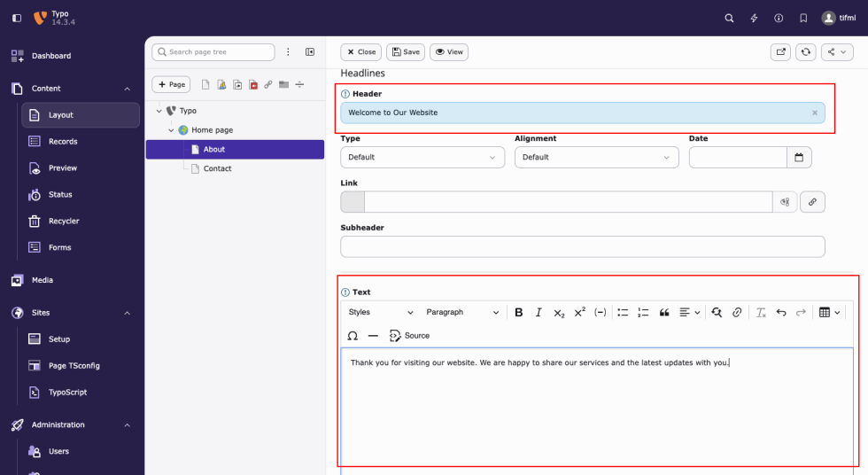Open the Records module
The image size is (868, 475).
(x=81, y=142)
